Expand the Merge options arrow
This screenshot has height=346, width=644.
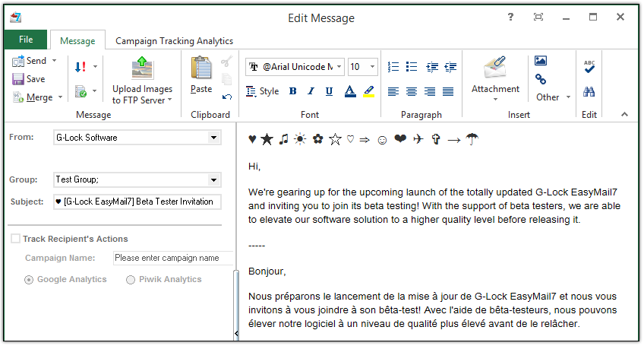coord(60,97)
